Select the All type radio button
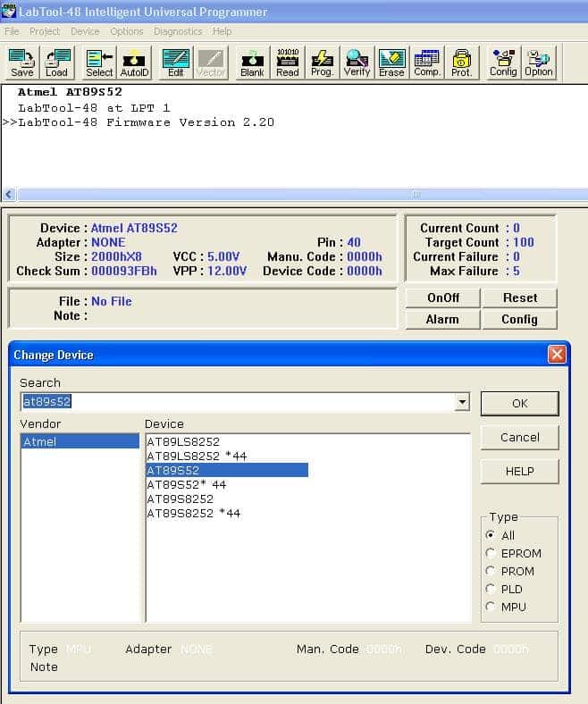This screenshot has height=704, width=588. click(491, 535)
